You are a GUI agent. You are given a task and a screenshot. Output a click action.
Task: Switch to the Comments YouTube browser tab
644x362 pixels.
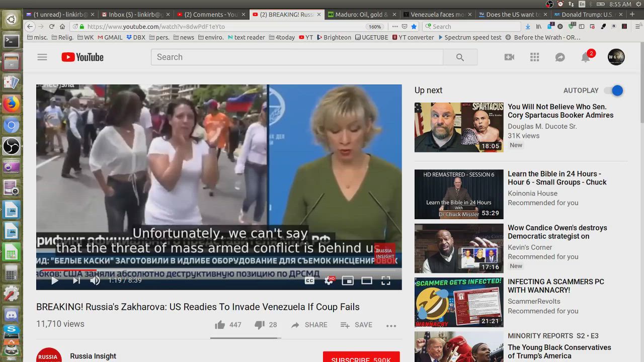[x=210, y=15]
